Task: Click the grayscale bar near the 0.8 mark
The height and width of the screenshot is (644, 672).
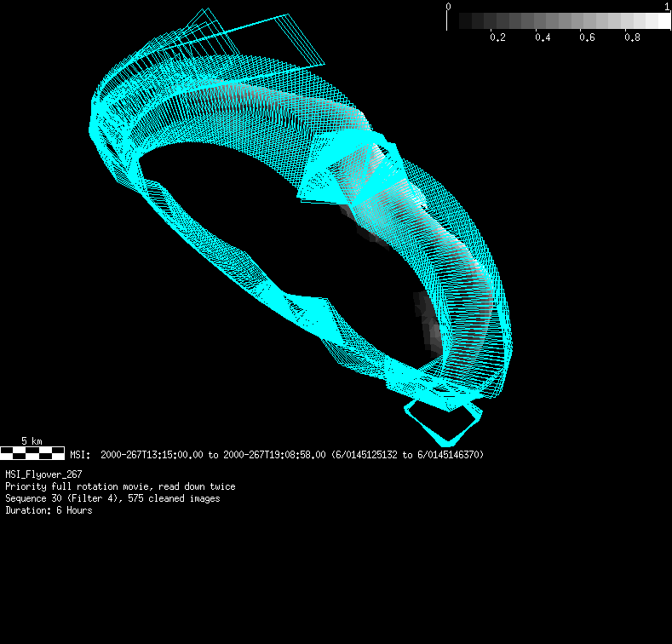Action: click(x=627, y=20)
